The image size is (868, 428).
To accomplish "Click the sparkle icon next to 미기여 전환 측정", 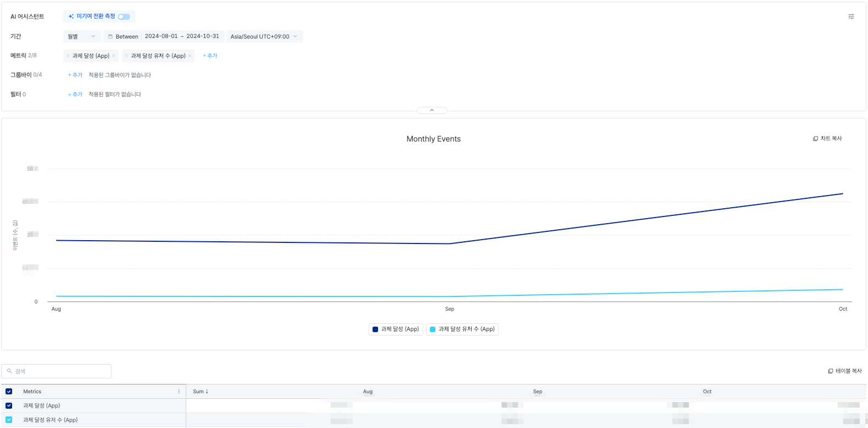I will (x=71, y=17).
